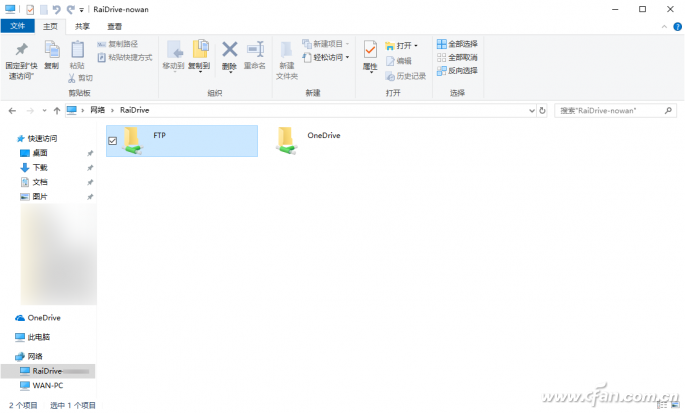This screenshot has height=413, width=685.
Task: Select the RaiDrive computer in sidebar
Action: (x=48, y=371)
